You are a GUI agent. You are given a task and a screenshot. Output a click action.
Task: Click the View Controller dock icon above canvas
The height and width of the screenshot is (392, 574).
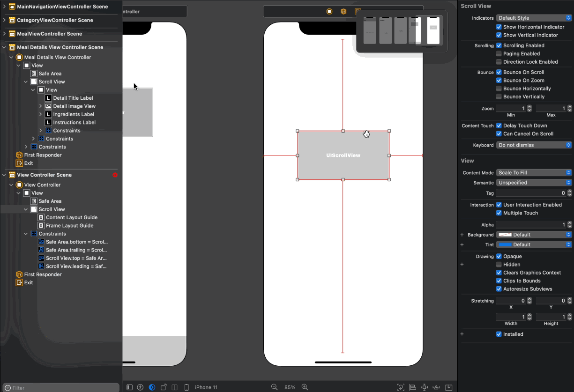coord(329,11)
